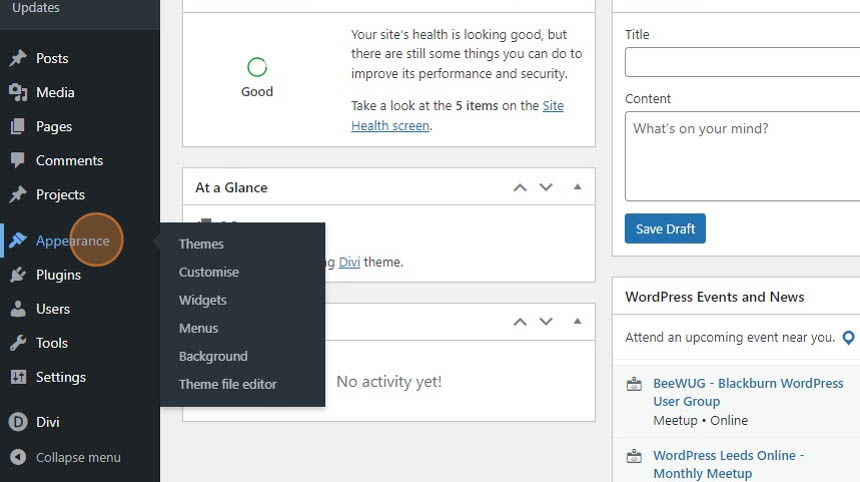Move At a Glance panel down

[x=546, y=187]
